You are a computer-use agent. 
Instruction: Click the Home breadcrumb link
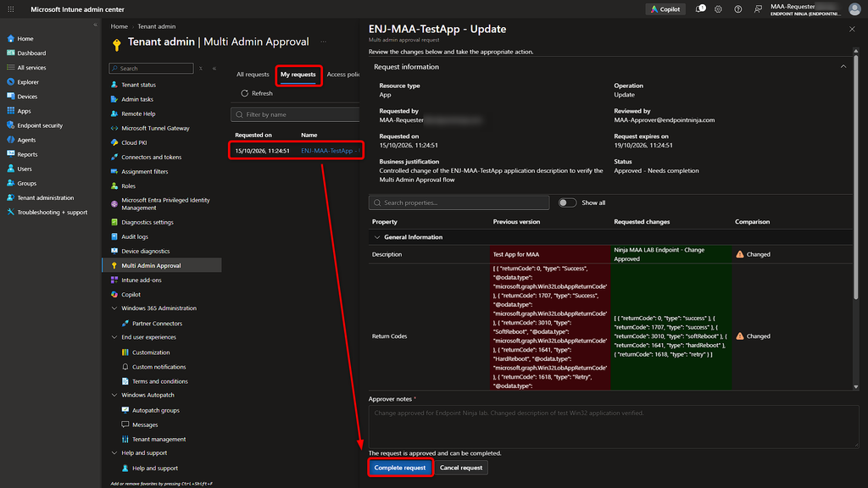(119, 26)
